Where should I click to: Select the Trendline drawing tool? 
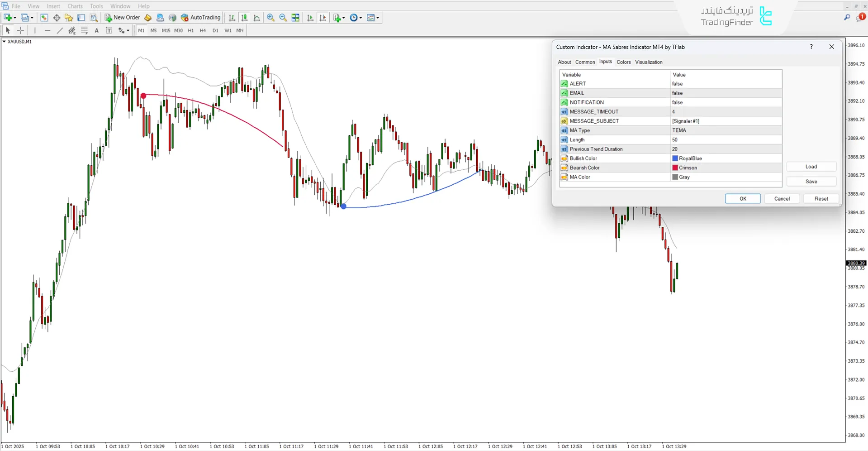point(60,30)
